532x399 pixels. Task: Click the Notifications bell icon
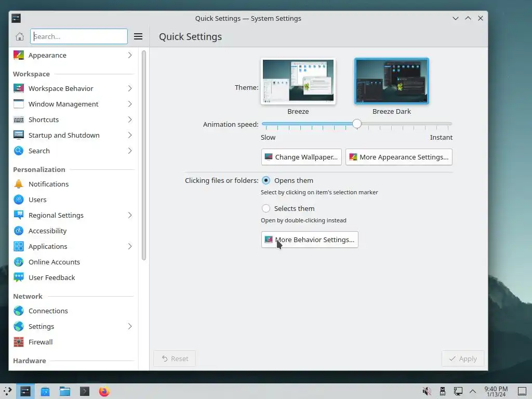click(x=19, y=184)
